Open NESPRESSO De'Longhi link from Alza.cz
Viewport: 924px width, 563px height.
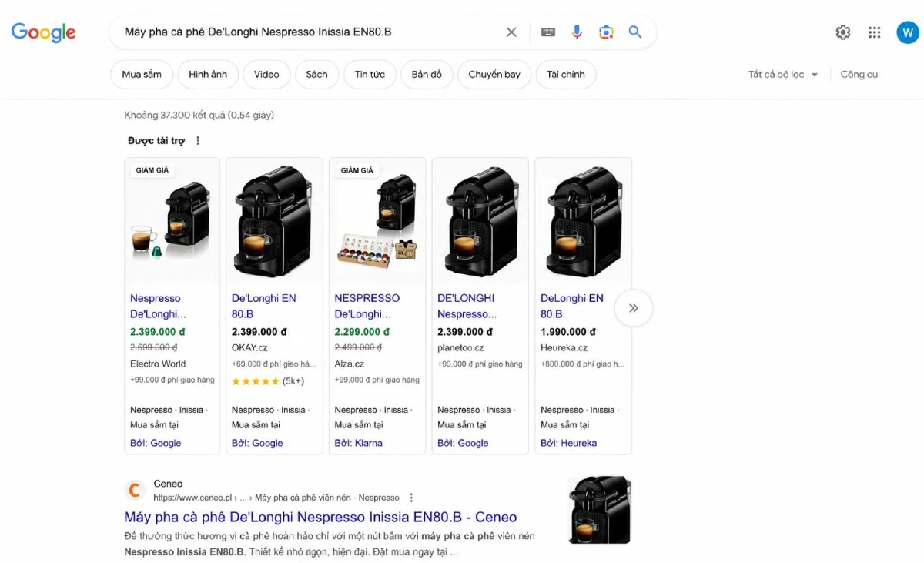tap(367, 306)
